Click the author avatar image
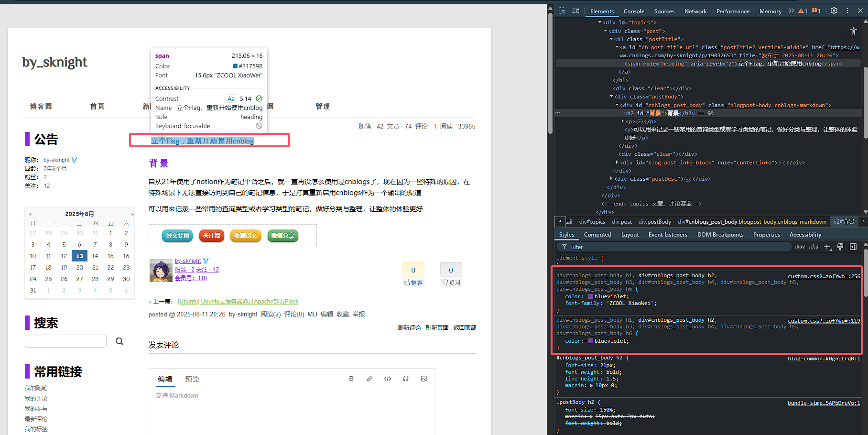 click(161, 271)
